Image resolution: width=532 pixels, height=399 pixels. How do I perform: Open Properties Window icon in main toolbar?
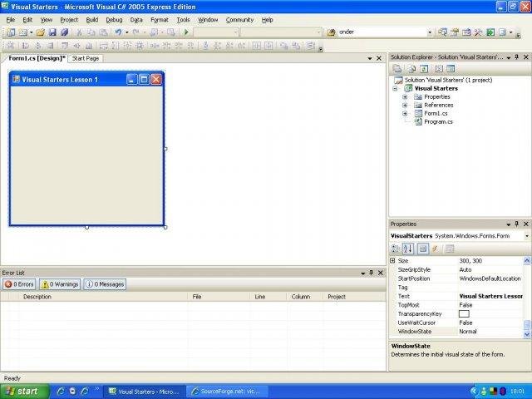(455, 32)
